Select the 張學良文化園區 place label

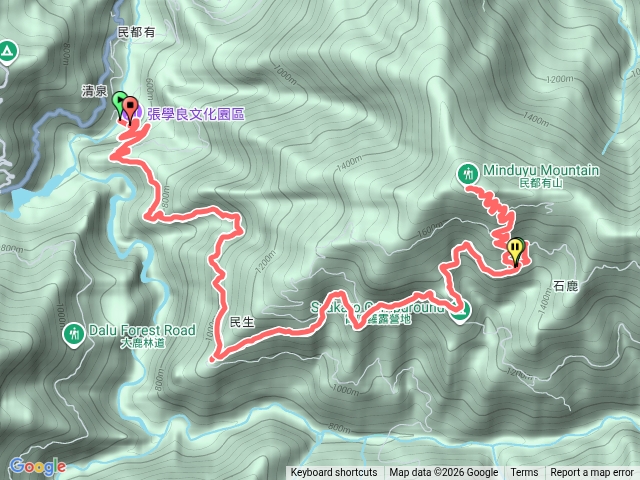coord(196,114)
